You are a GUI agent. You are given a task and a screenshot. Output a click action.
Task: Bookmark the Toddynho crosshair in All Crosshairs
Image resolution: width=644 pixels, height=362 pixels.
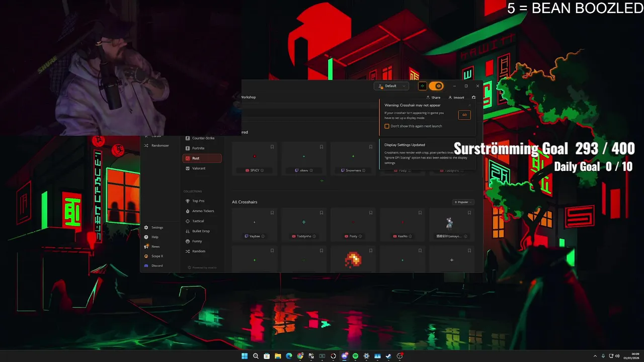(x=321, y=213)
